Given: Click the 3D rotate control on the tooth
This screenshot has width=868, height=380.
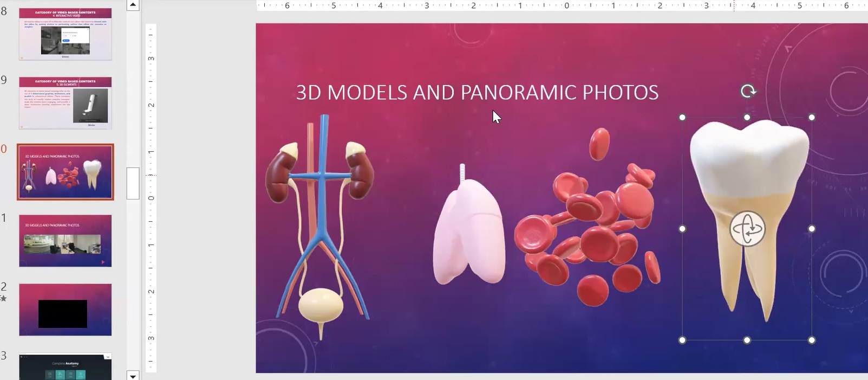Looking at the screenshot, I should tap(747, 229).
